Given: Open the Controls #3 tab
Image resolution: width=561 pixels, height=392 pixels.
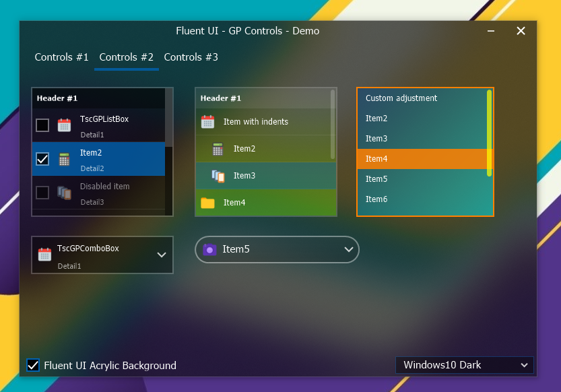Looking at the screenshot, I should pyautogui.click(x=191, y=57).
